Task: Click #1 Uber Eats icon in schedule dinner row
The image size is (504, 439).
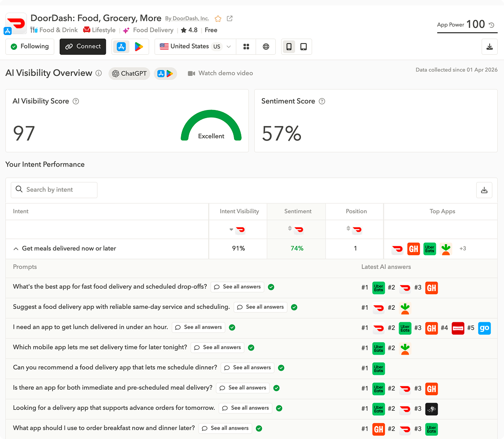Action: tap(378, 369)
